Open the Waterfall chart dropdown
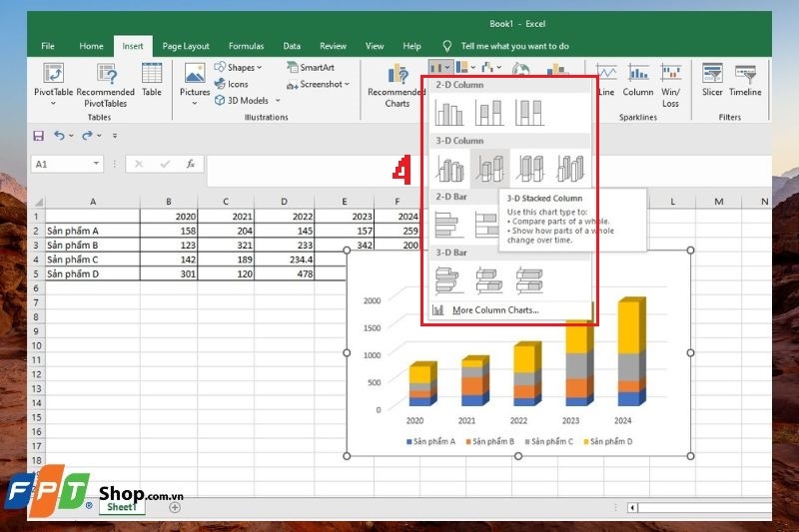Viewport: 799px width, 532px height. coord(491,67)
